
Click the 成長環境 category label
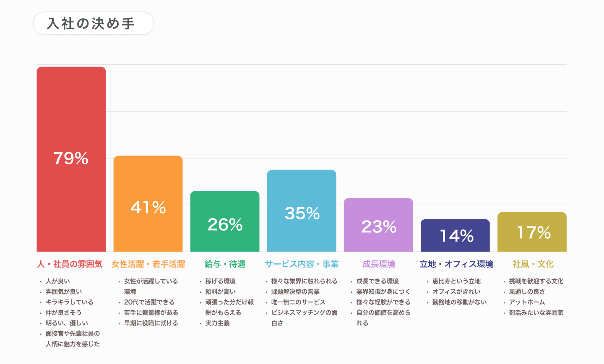click(x=379, y=264)
